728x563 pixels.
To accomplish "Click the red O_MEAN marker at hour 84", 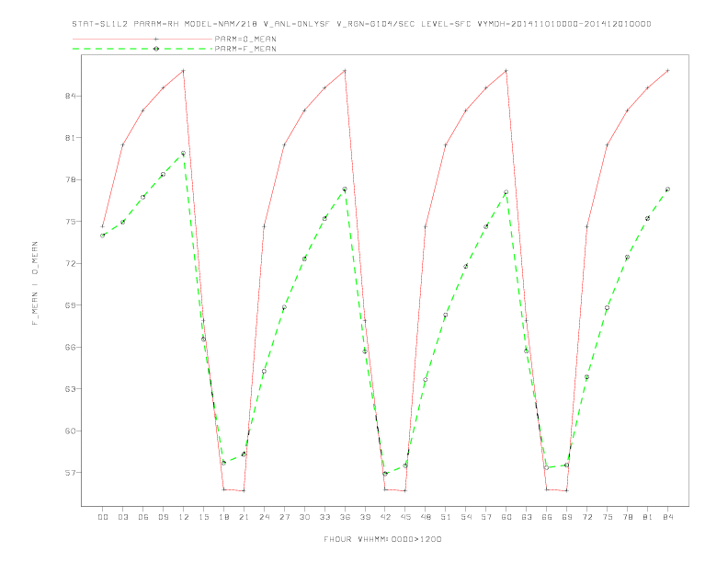I will point(667,71).
